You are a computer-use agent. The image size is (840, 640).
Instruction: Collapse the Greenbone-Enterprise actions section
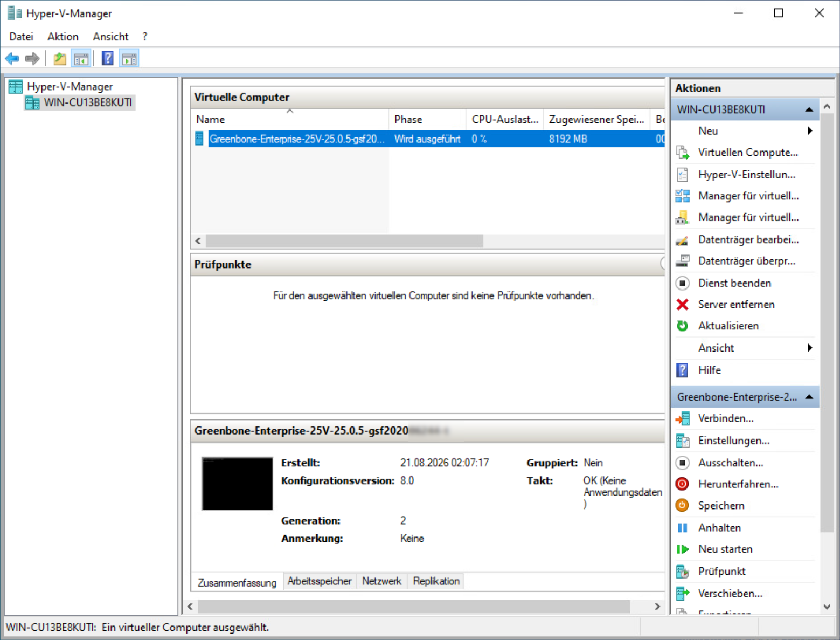pyautogui.click(x=809, y=397)
